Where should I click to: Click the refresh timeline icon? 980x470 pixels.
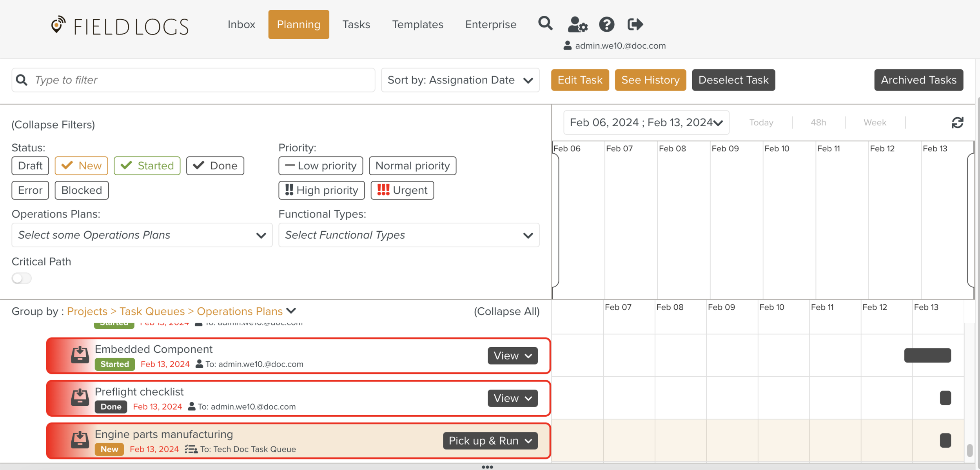point(957,123)
